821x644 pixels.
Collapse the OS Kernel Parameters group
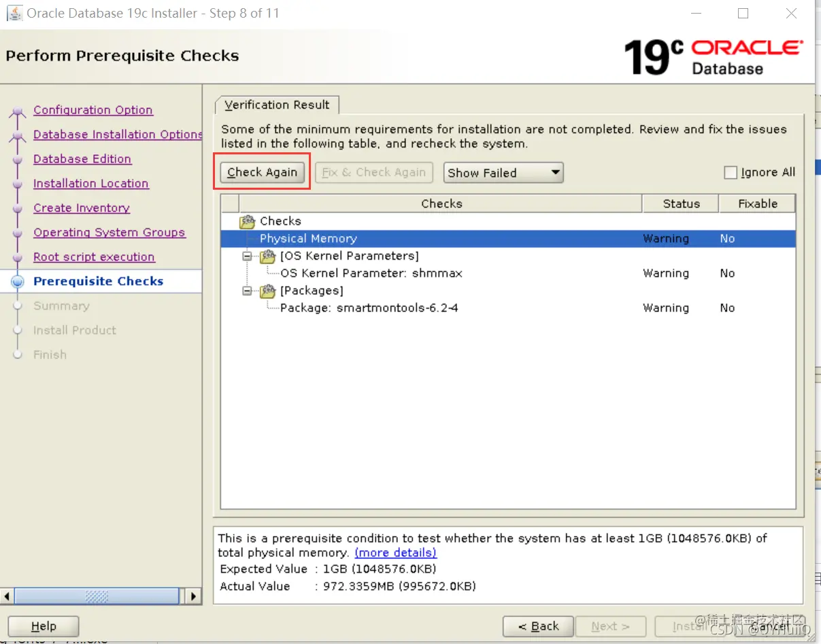[247, 256]
